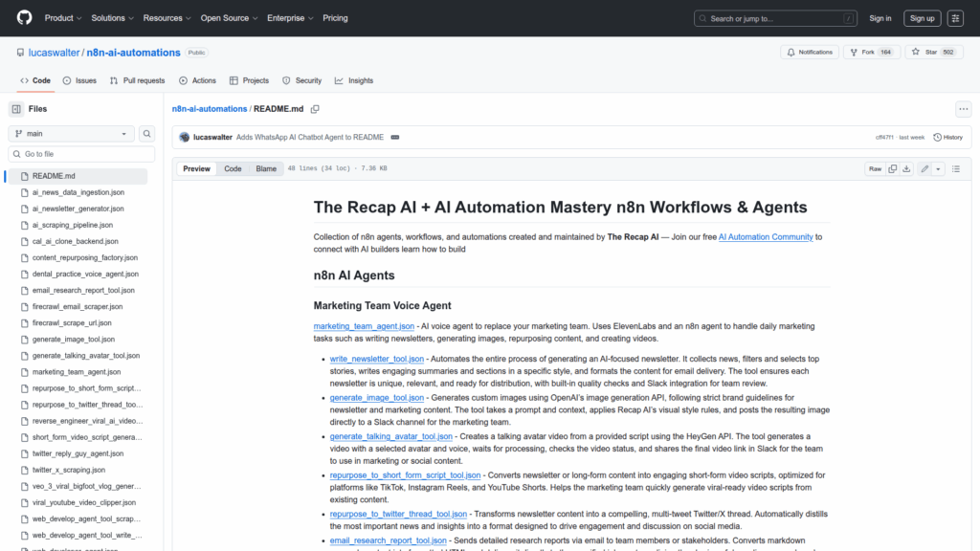Screen dimensions: 980x551
Task: Switch file view to Code
Action: click(233, 169)
